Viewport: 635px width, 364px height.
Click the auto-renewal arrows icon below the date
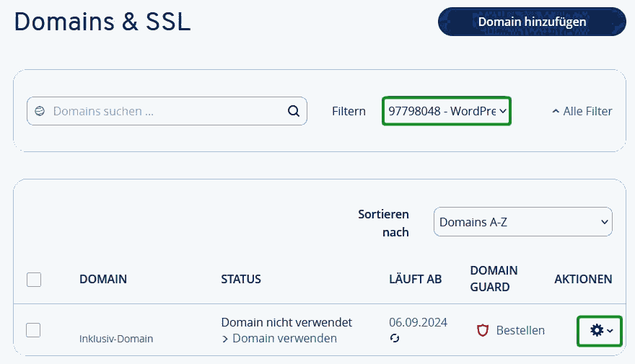(x=395, y=338)
